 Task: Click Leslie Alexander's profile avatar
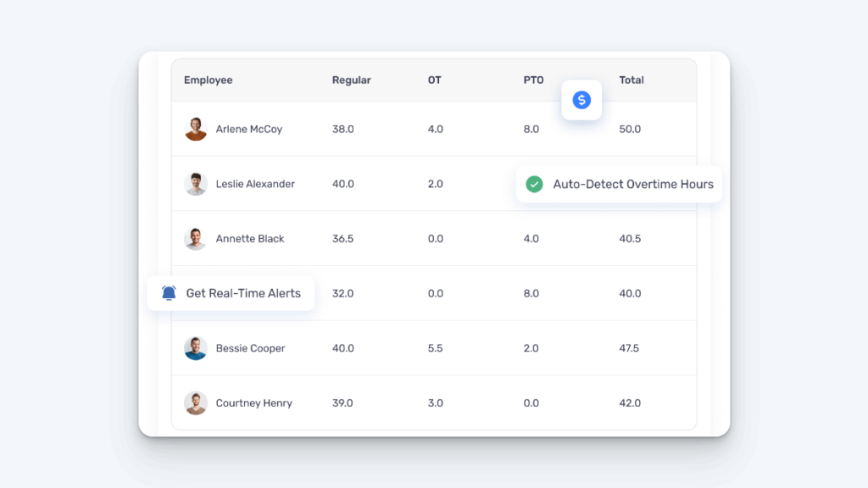coord(196,184)
